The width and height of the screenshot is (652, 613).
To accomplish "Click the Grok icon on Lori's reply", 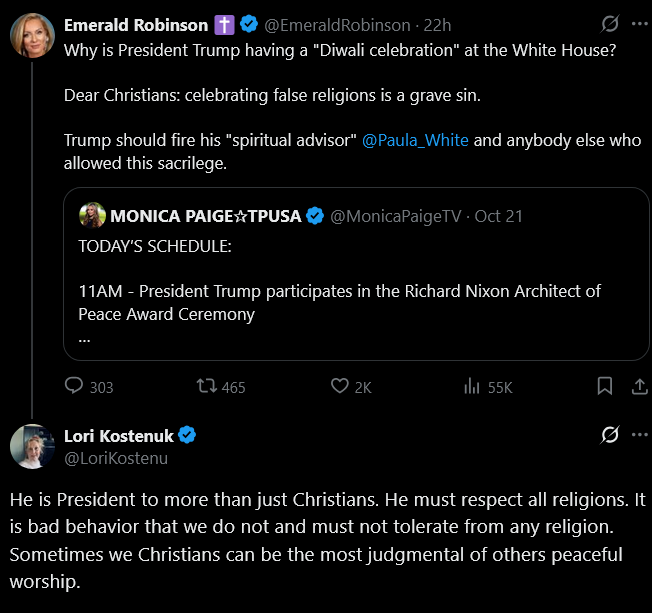I will coord(608,435).
